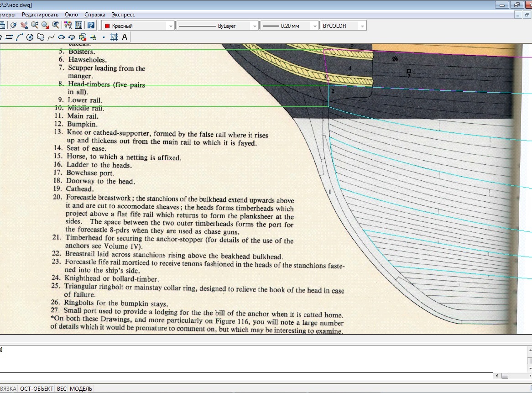Viewport: 532px width, 393px height.
Task: Select the Spline curve tool
Action: point(51,37)
